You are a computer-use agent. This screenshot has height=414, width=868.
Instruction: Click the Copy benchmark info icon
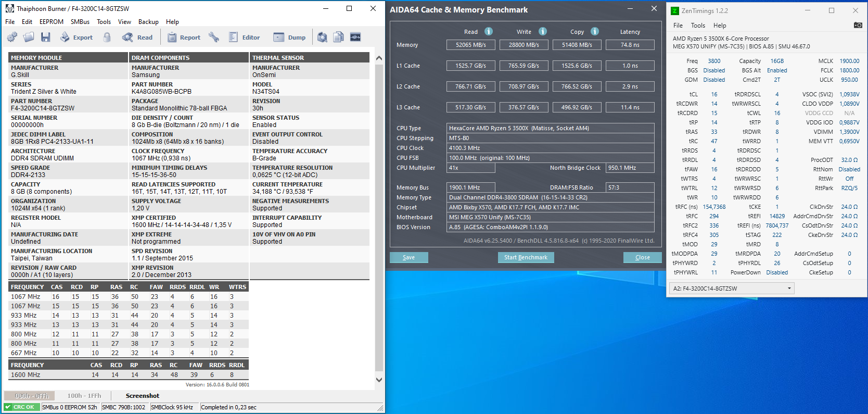595,31
